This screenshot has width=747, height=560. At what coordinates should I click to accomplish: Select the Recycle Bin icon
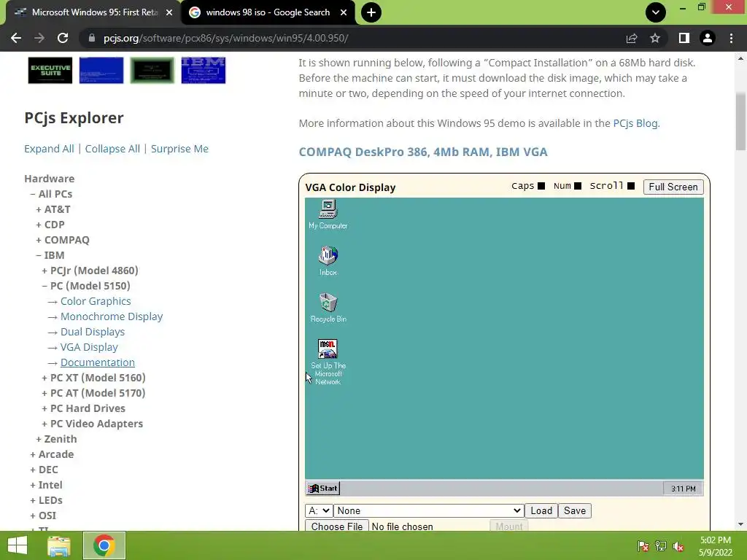point(328,308)
